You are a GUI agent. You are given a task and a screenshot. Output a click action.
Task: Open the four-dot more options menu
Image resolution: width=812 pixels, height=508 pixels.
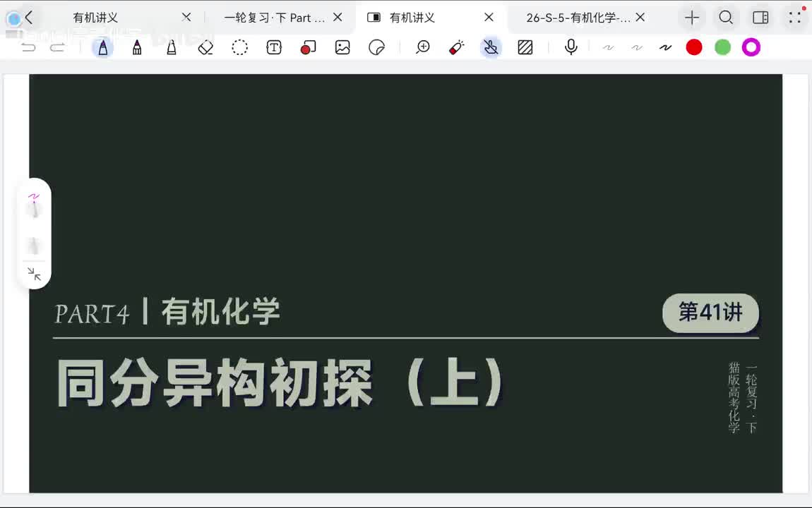pyautogui.click(x=794, y=18)
